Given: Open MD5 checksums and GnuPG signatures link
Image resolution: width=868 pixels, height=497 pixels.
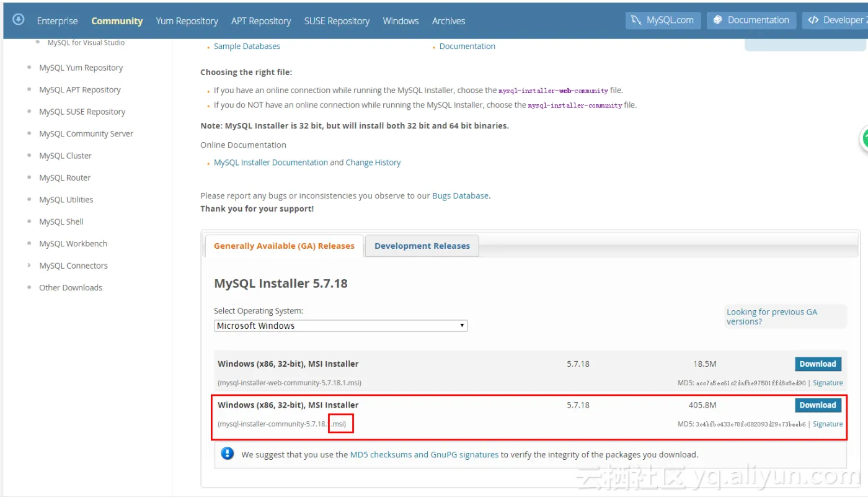Looking at the screenshot, I should (x=424, y=455).
